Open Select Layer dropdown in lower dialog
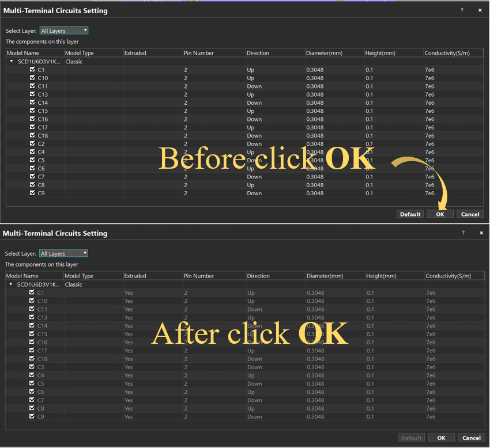The height and width of the screenshot is (448, 490). coord(63,253)
